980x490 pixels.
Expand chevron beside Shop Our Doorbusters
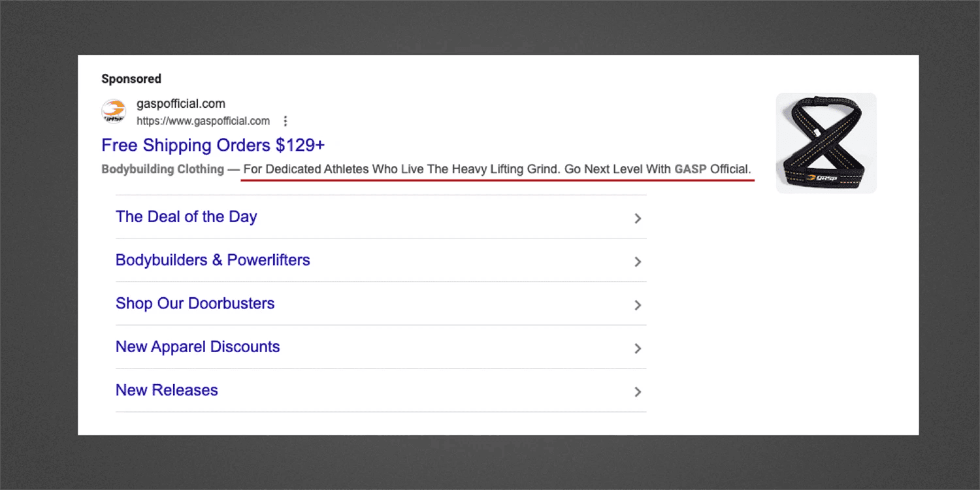click(638, 305)
